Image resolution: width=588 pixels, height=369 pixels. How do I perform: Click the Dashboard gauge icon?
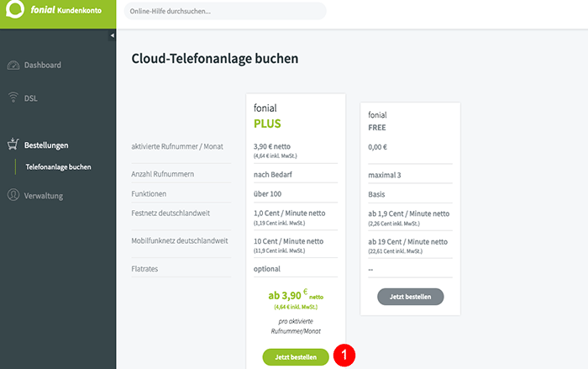pyautogui.click(x=13, y=66)
